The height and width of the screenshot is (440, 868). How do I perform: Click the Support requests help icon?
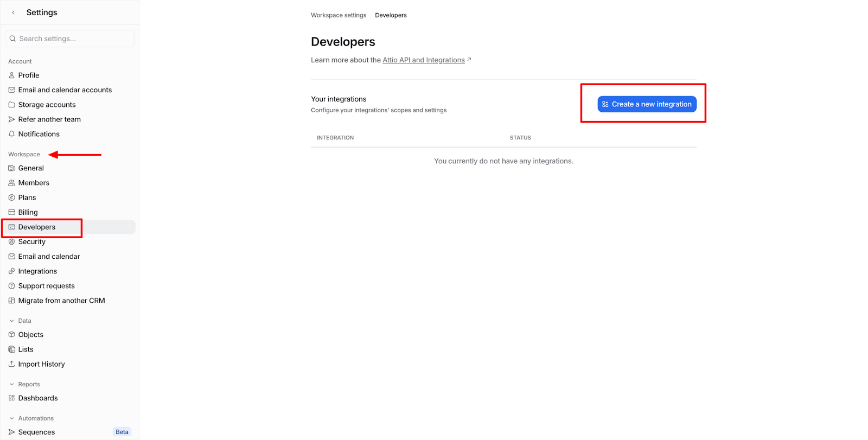click(x=11, y=286)
